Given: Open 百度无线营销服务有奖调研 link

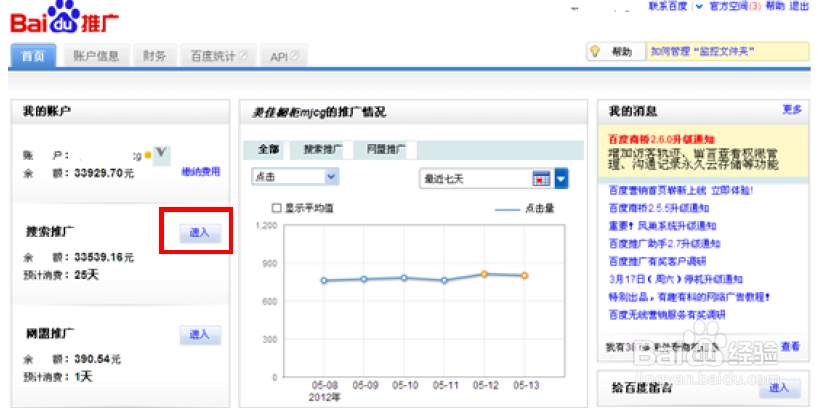Looking at the screenshot, I should click(x=667, y=315).
